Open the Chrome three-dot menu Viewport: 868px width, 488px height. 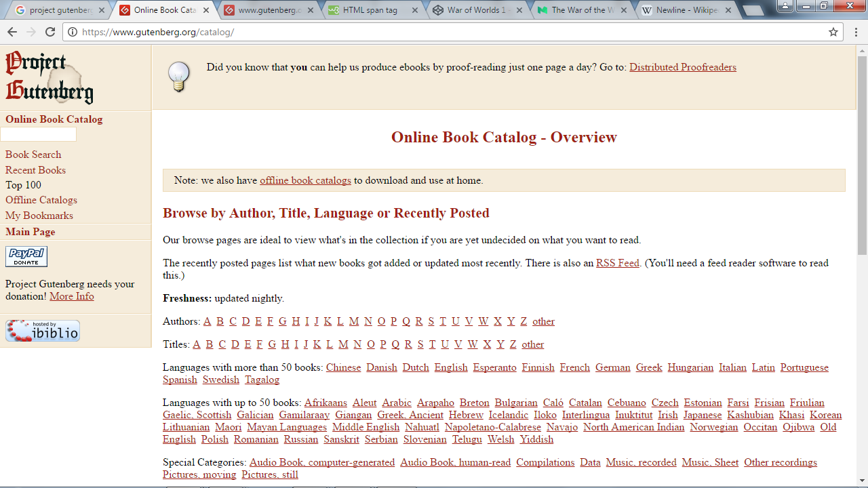(856, 32)
